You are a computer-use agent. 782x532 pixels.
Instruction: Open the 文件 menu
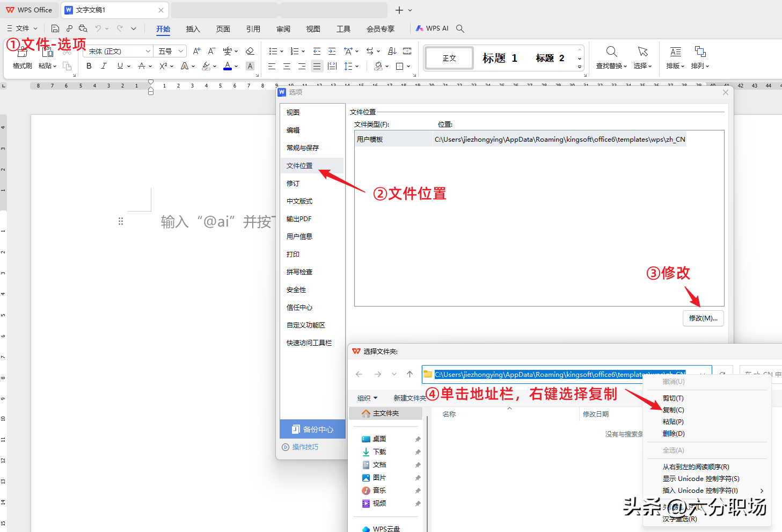point(23,28)
